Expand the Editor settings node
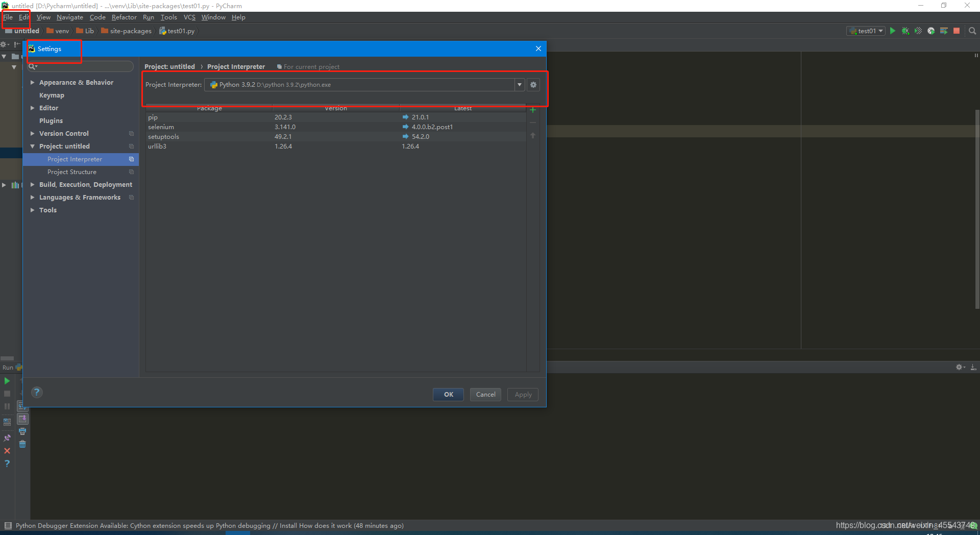This screenshot has width=980, height=535. [x=32, y=108]
